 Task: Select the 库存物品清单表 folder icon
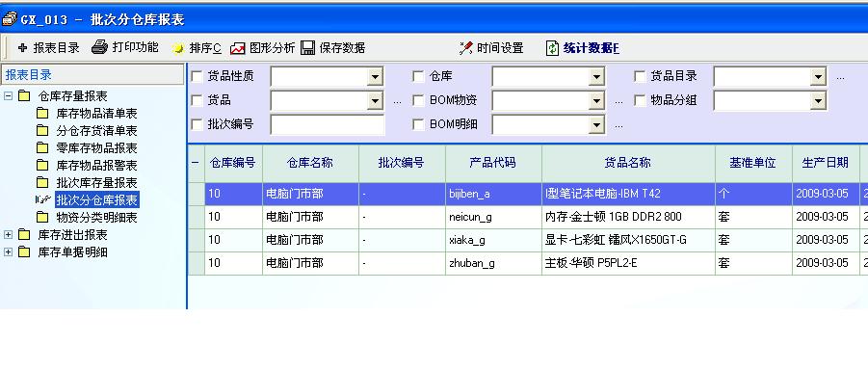point(42,114)
